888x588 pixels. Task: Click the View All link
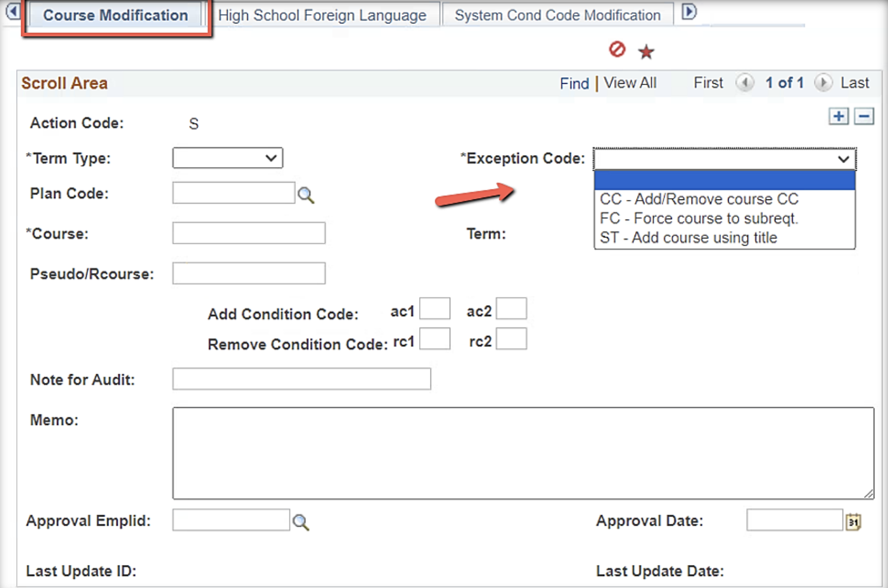(629, 83)
